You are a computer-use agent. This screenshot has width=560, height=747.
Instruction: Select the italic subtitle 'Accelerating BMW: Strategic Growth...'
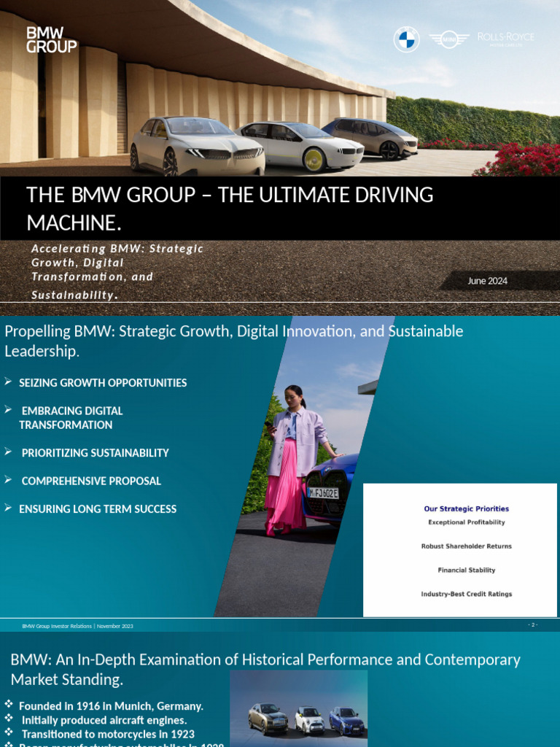pyautogui.click(x=117, y=271)
